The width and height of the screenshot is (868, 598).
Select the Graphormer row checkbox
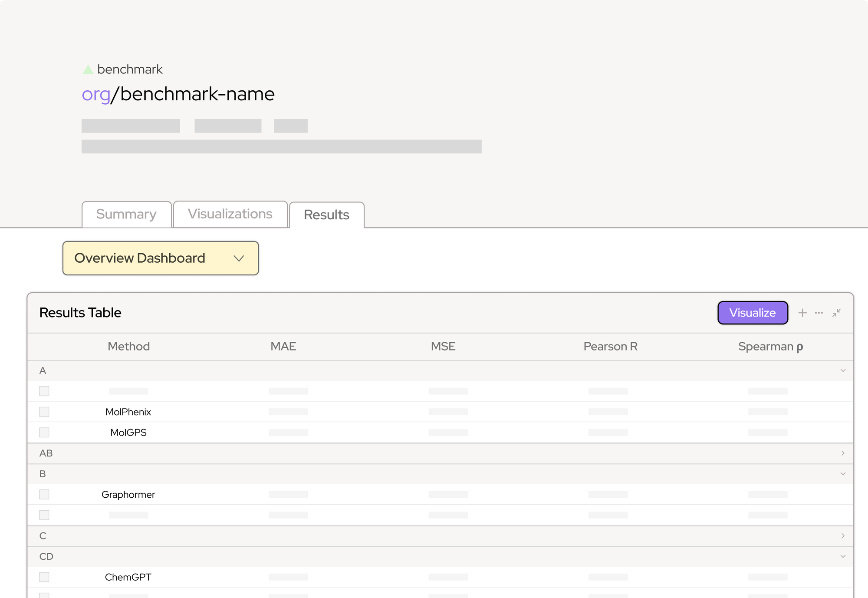(44, 495)
